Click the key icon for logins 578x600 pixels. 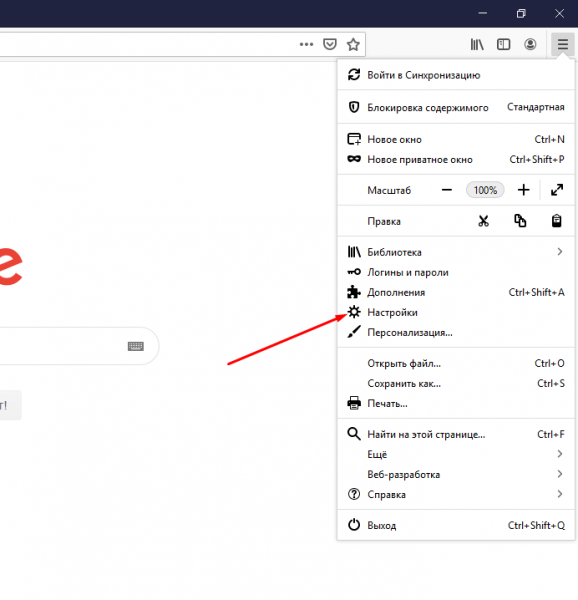354,272
